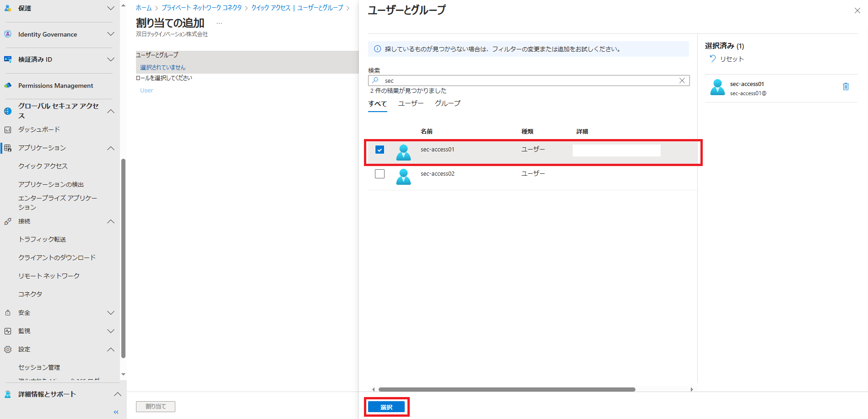Open リモート ネットワーク in the sidebar
The image size is (868, 419).
tap(49, 276)
